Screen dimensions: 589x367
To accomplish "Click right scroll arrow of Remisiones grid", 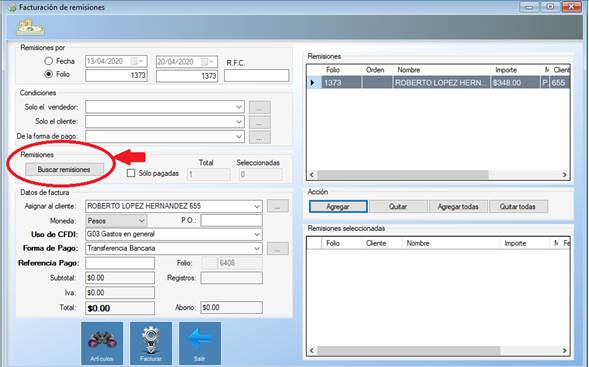I will coord(565,175).
